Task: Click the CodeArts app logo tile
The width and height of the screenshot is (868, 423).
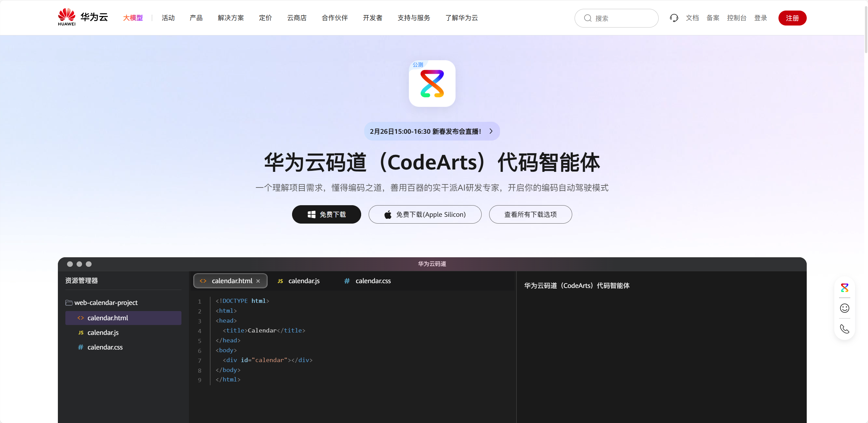Action: 432,83
